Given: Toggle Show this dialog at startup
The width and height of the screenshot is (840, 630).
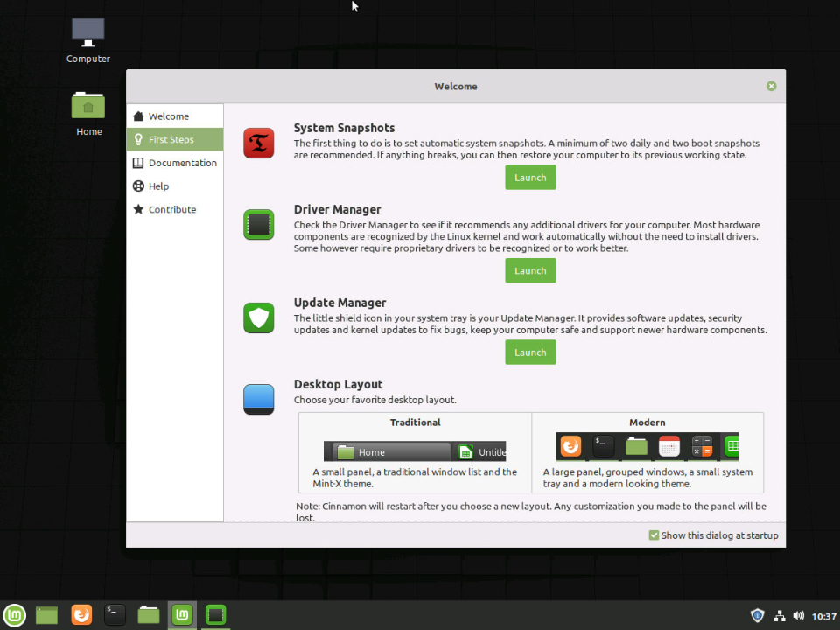Looking at the screenshot, I should [x=714, y=535].
